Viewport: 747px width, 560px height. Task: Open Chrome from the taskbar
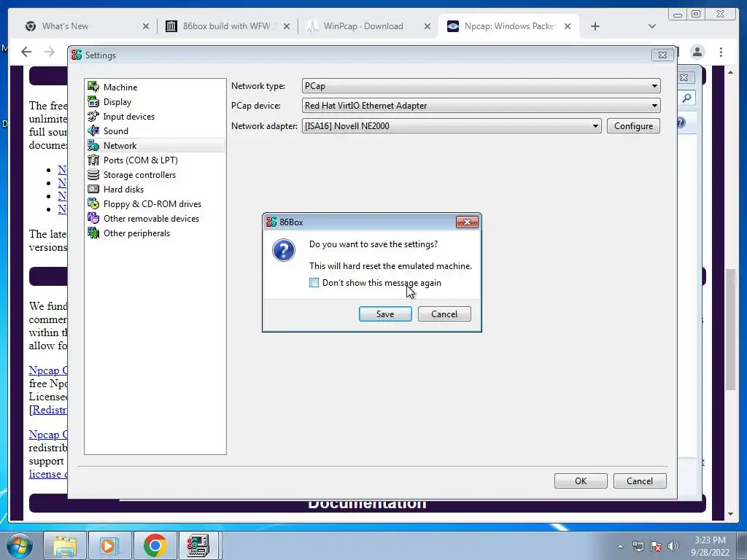155,545
